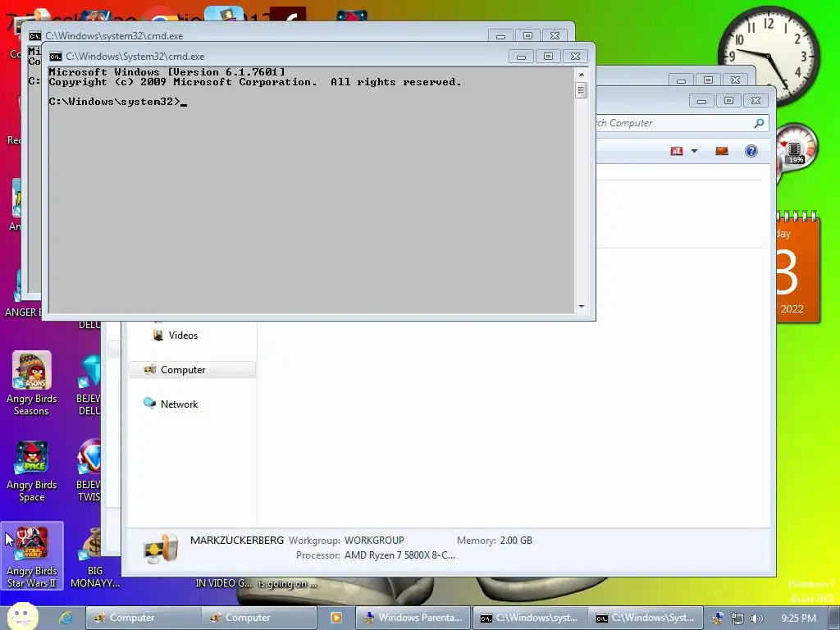Click the Show desktop button at taskbar end
Screen dimensions: 840x630
pyautogui.click(x=834, y=619)
